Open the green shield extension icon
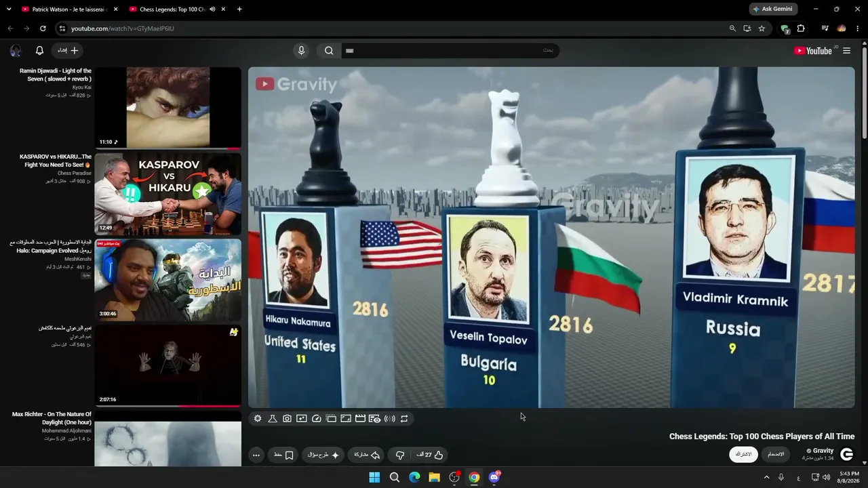The width and height of the screenshot is (868, 488). (x=785, y=28)
